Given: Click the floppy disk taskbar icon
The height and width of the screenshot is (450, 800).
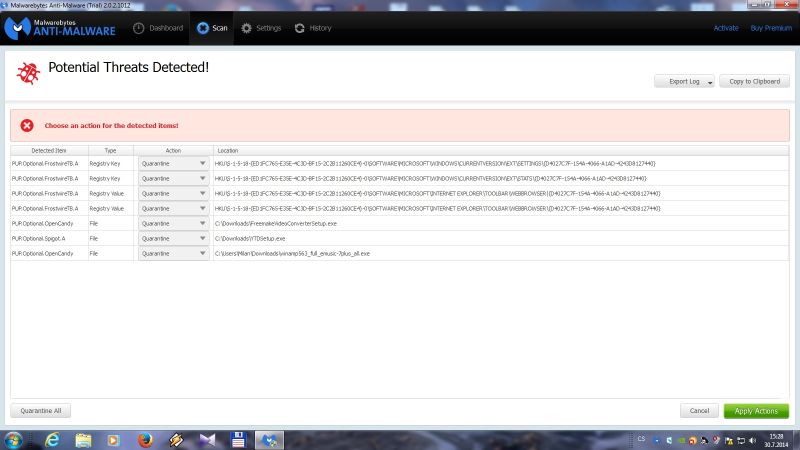Looking at the screenshot, I should pos(239,439).
